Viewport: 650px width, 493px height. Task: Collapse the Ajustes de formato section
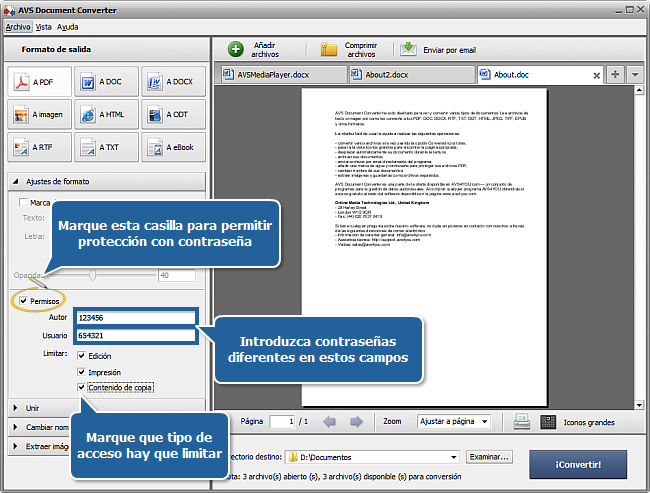pos(107,182)
